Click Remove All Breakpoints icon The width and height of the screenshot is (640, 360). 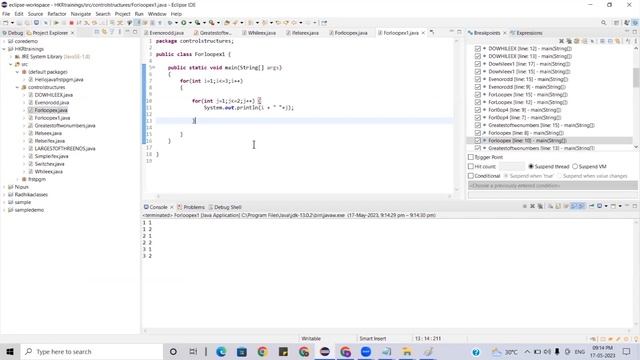(x=569, y=41)
